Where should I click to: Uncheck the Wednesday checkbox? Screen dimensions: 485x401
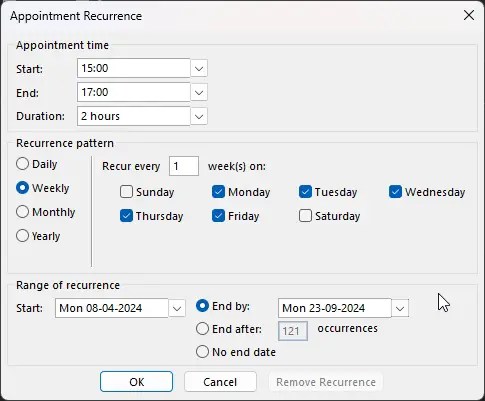click(395, 192)
